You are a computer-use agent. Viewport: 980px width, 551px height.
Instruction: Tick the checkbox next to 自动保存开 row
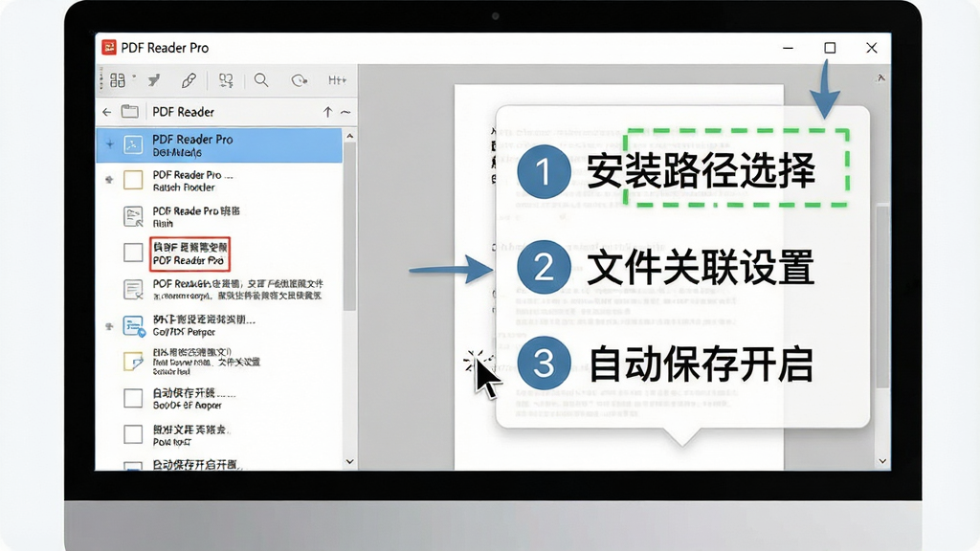click(x=132, y=398)
